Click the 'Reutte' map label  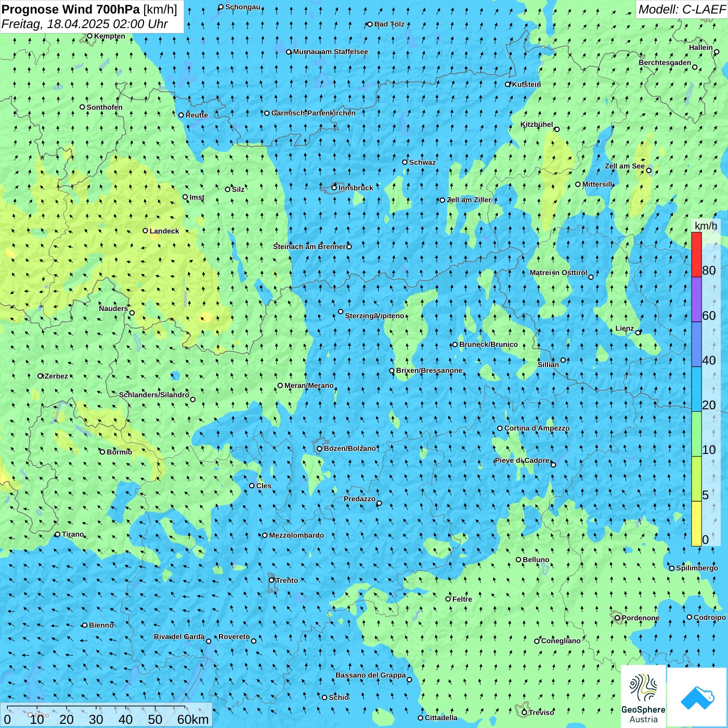point(197,115)
